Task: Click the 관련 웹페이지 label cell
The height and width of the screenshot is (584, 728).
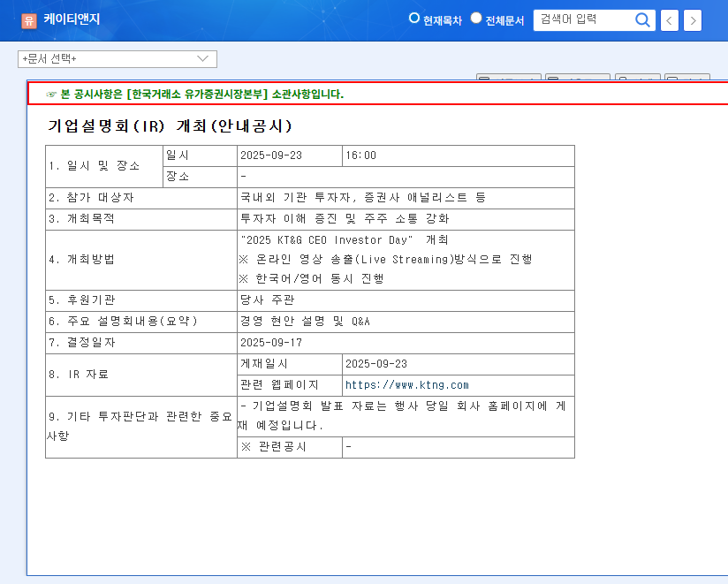Action: click(x=290, y=385)
